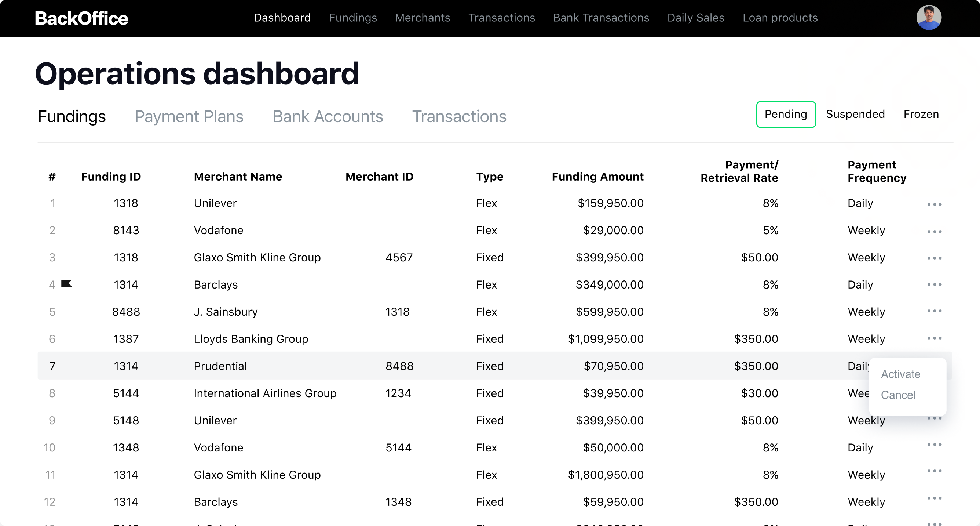Image resolution: width=980 pixels, height=526 pixels.
Task: Click the Funding Amount column header
Action: point(598,177)
